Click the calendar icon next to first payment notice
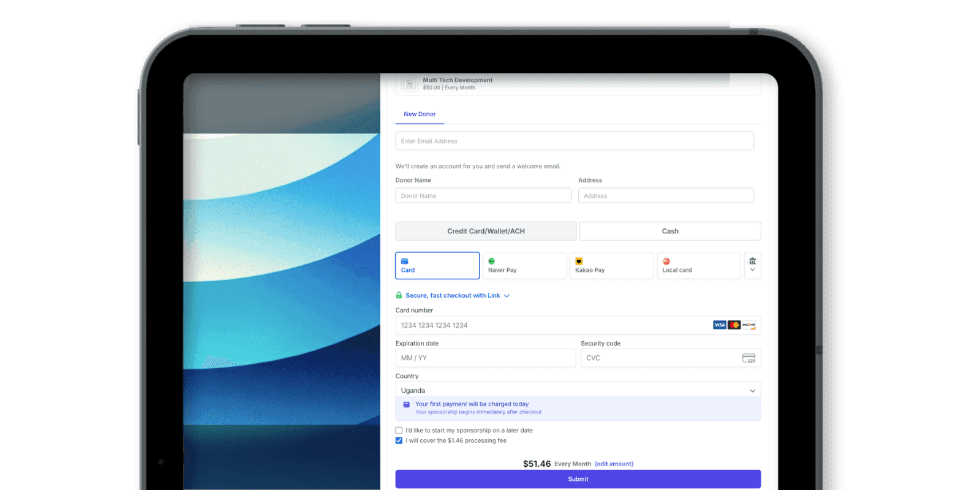This screenshot has height=490, width=980. [406, 404]
